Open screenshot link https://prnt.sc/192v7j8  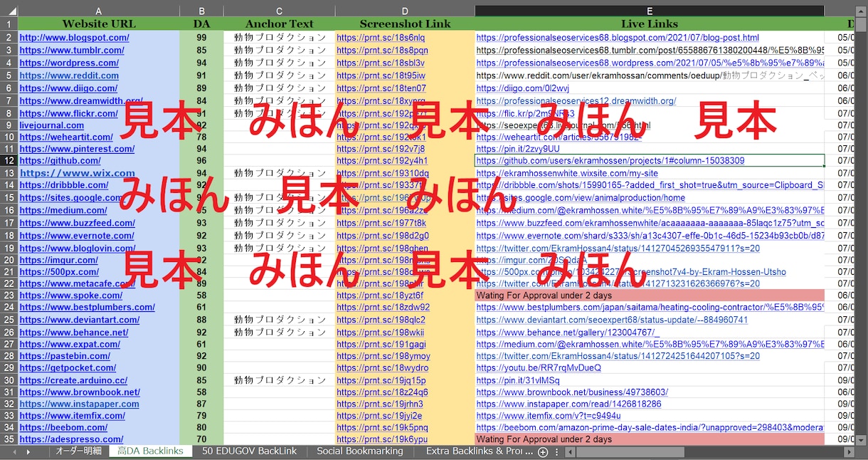pyautogui.click(x=381, y=149)
